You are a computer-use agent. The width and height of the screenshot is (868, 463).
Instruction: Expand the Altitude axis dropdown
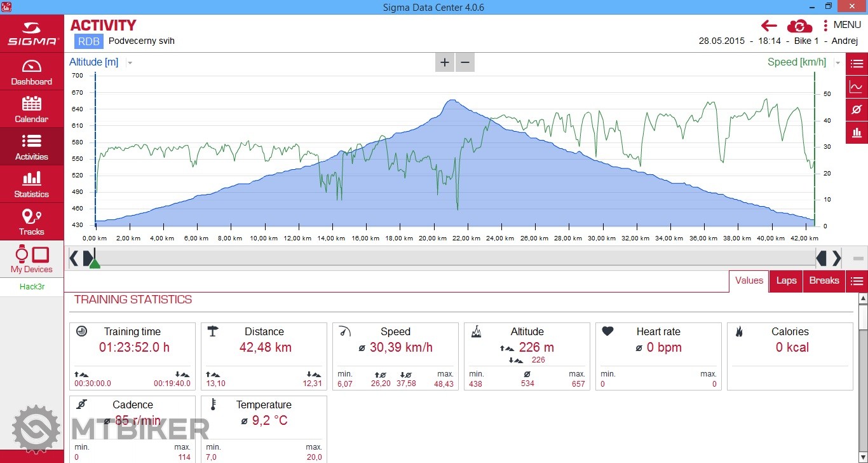[x=130, y=62]
